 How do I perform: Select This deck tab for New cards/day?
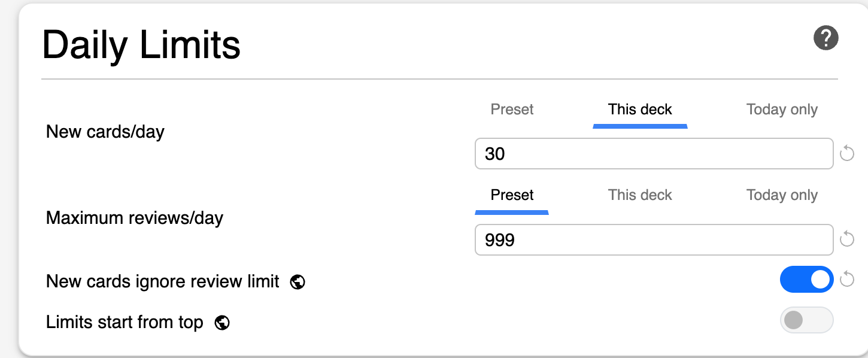click(x=640, y=110)
